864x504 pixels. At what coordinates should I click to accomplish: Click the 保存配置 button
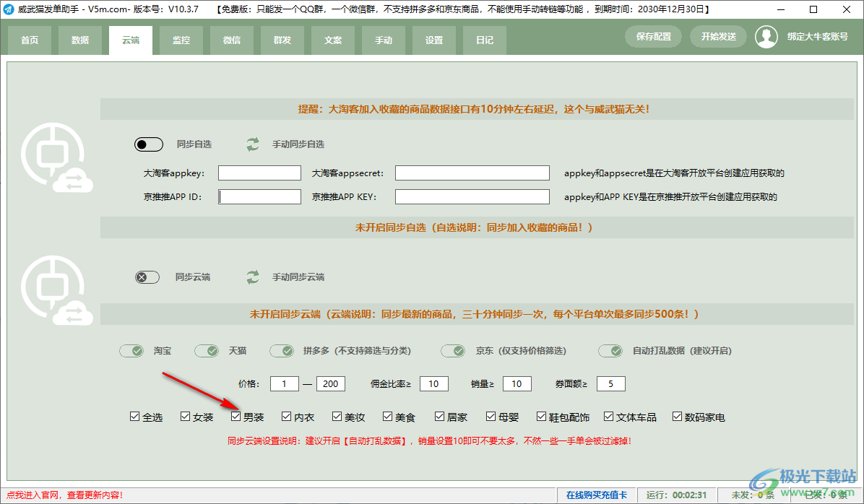654,36
